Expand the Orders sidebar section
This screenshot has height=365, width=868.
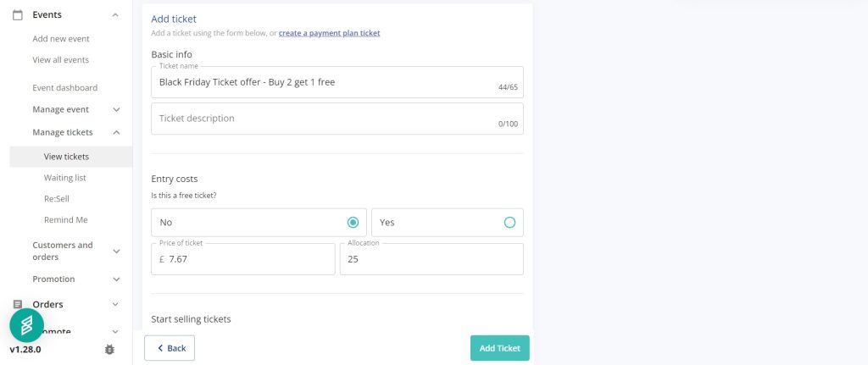tap(116, 304)
